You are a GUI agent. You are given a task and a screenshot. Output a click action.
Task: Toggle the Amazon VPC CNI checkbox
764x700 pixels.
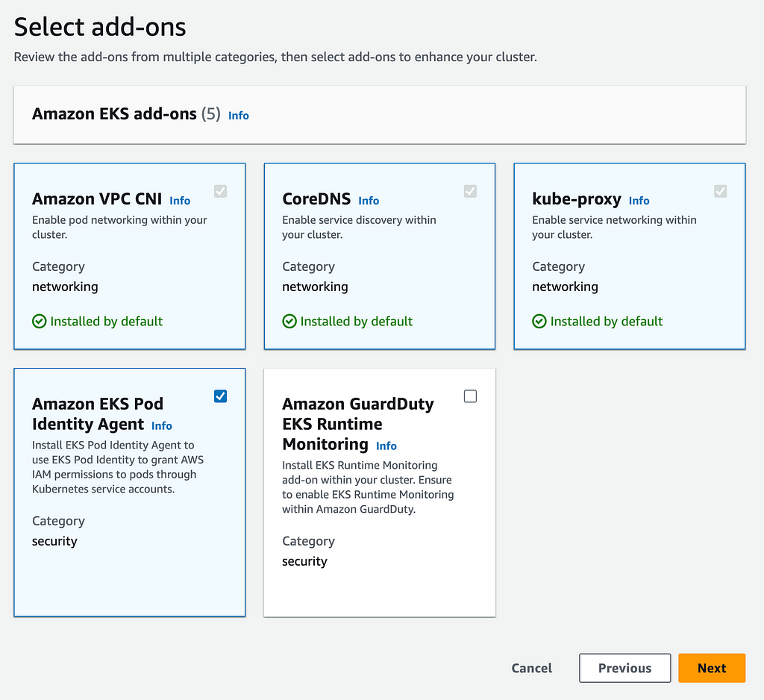point(220,191)
